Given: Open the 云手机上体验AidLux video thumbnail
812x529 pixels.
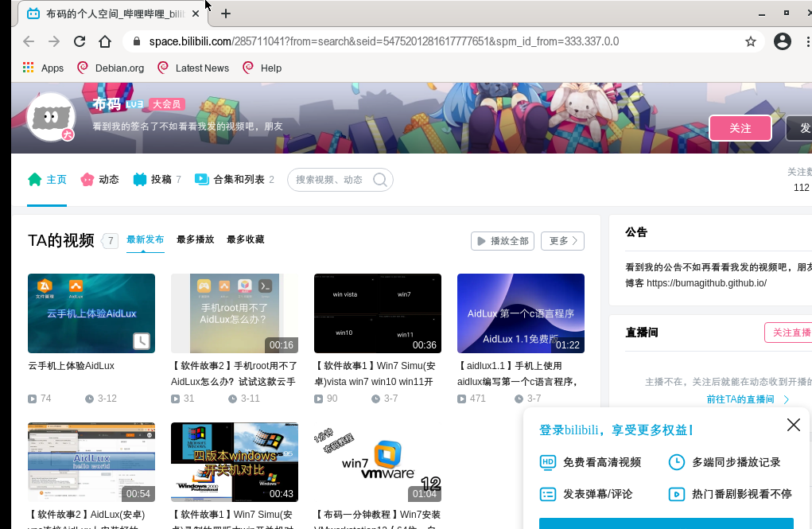Looking at the screenshot, I should (x=91, y=313).
